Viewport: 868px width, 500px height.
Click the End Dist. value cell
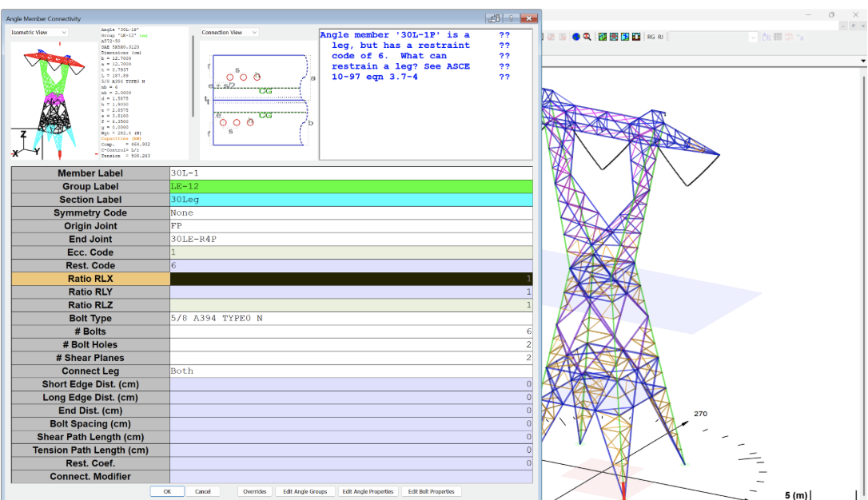(351, 411)
